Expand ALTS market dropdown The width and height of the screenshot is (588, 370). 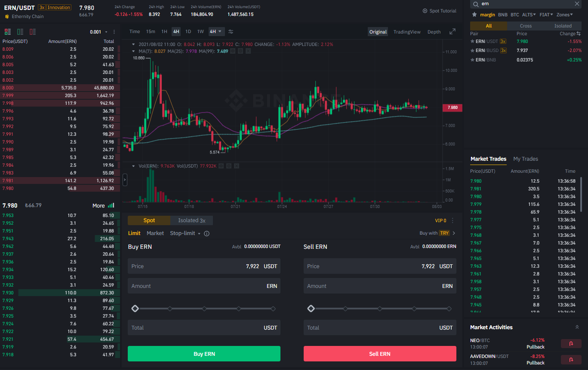(529, 15)
